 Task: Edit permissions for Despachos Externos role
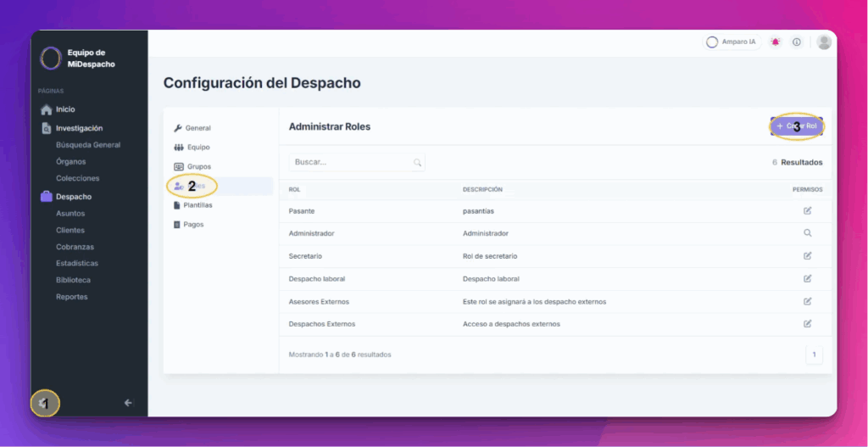point(808,323)
